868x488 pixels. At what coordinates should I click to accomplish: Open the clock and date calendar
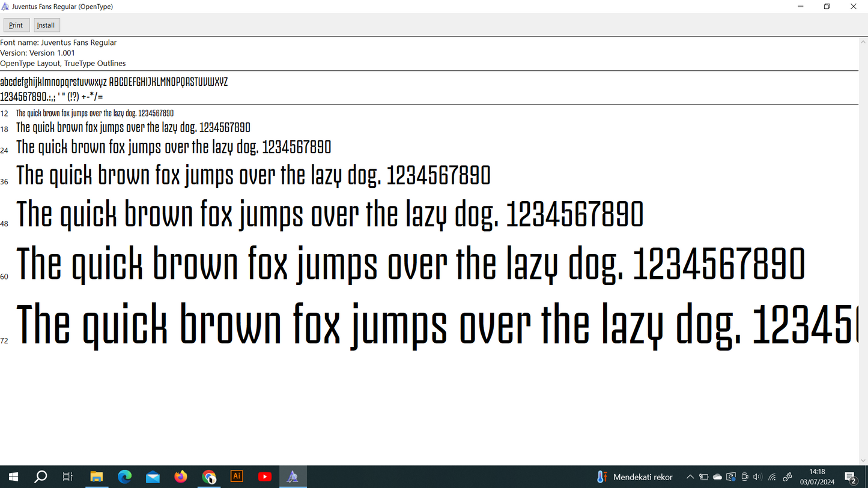tap(817, 477)
